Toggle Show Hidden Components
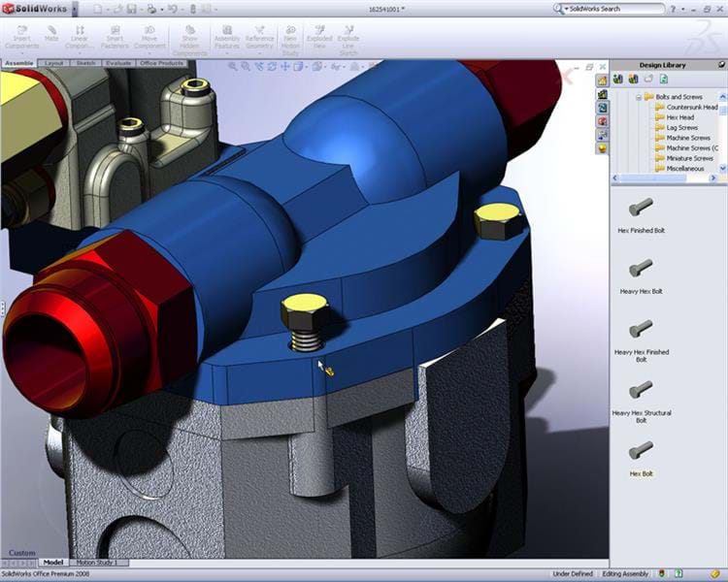This screenshot has height=582, width=728. (190, 41)
